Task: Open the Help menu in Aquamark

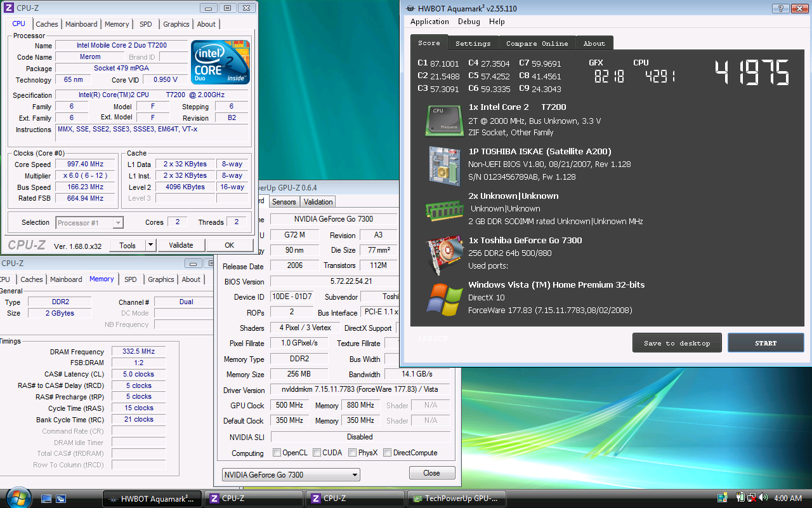Action: pos(497,22)
